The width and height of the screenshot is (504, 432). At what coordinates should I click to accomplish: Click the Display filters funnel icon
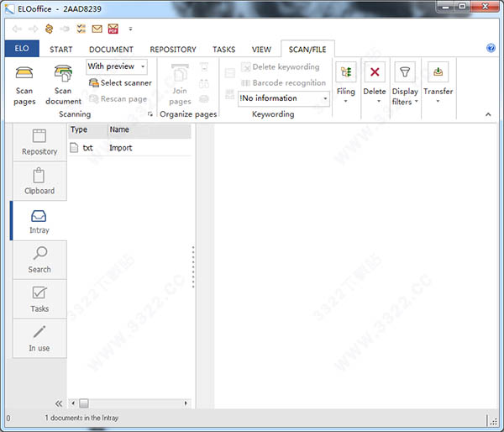[x=405, y=71]
